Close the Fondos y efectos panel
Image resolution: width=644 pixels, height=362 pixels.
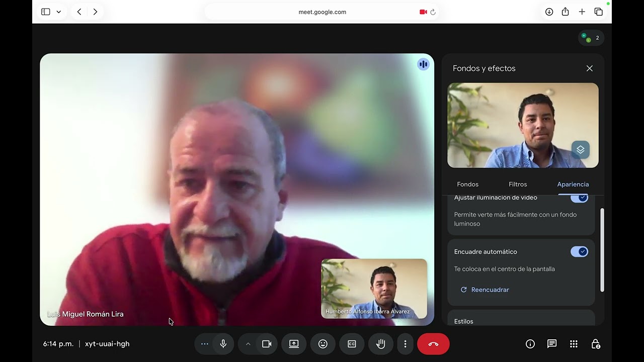(x=590, y=68)
